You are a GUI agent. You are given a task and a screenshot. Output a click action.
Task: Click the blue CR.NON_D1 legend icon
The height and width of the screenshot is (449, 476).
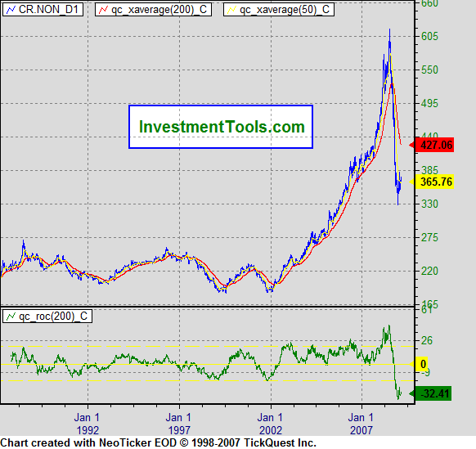11,10
